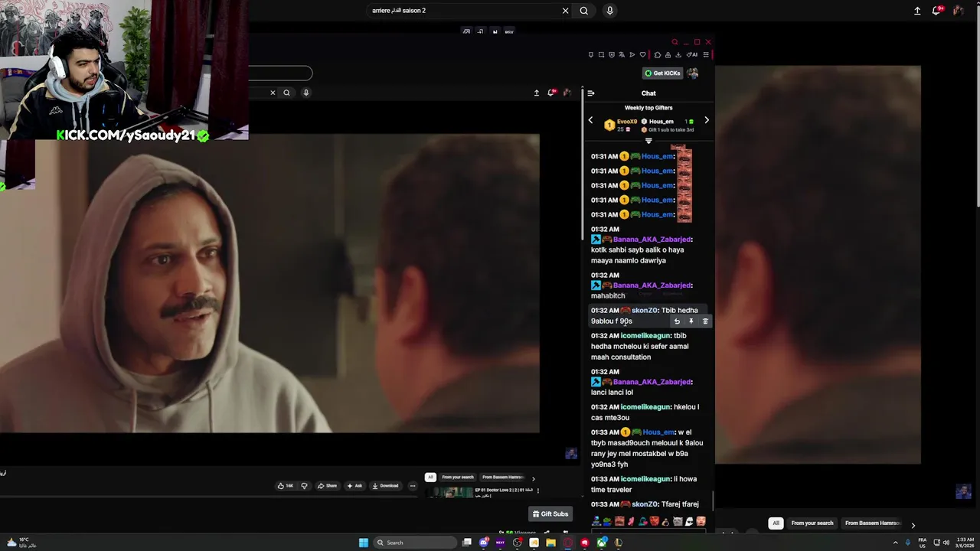Viewport: 980px width, 551px height.
Task: Show hidden system tray icons
Action: (896, 543)
